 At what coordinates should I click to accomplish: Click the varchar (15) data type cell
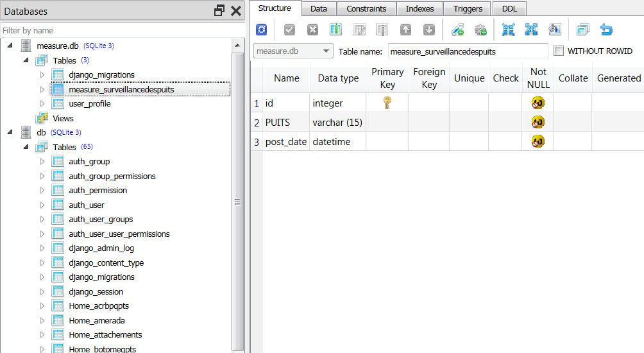[337, 122]
